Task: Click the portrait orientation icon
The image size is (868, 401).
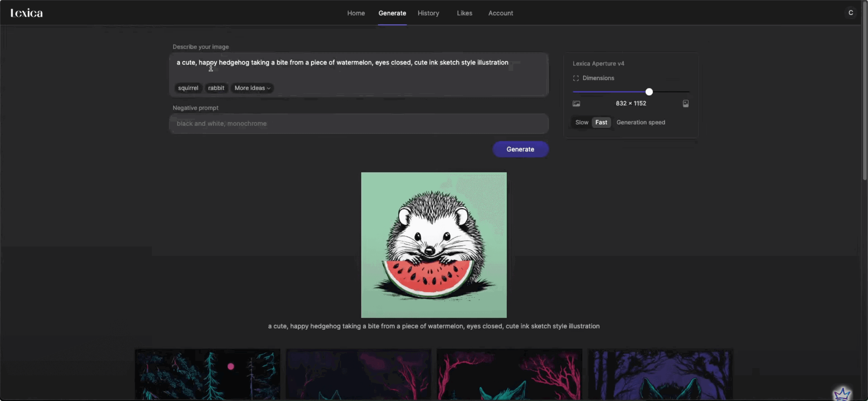Action: 685,104
